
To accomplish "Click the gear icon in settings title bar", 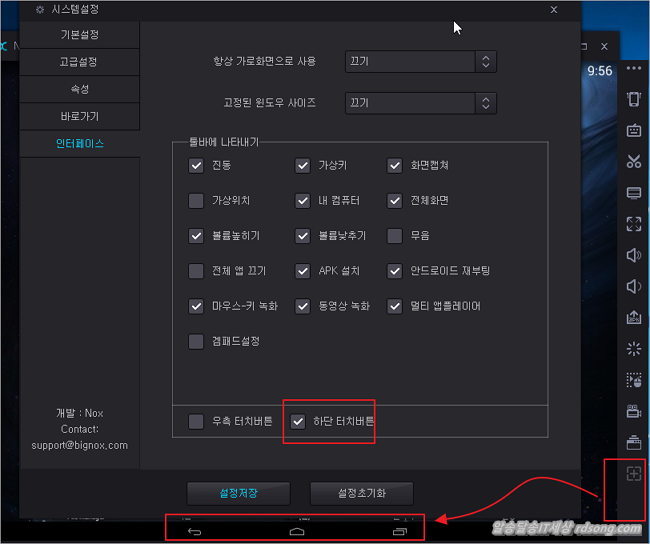I will click(x=40, y=10).
